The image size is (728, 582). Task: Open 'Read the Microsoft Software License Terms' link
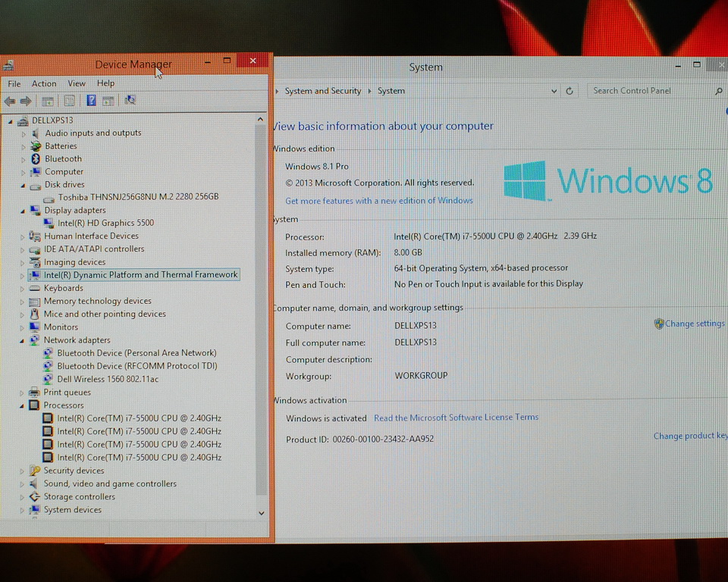(x=456, y=418)
